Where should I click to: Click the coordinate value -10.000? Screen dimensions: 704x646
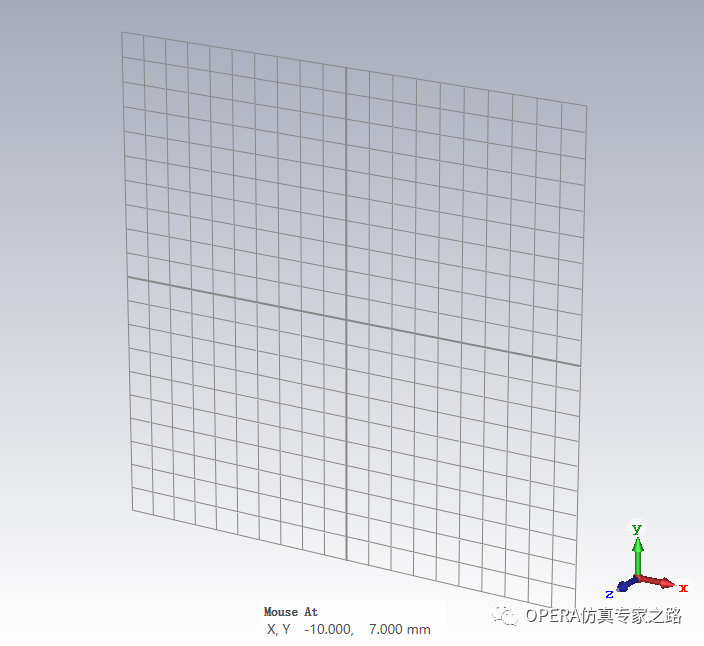[x=329, y=629]
